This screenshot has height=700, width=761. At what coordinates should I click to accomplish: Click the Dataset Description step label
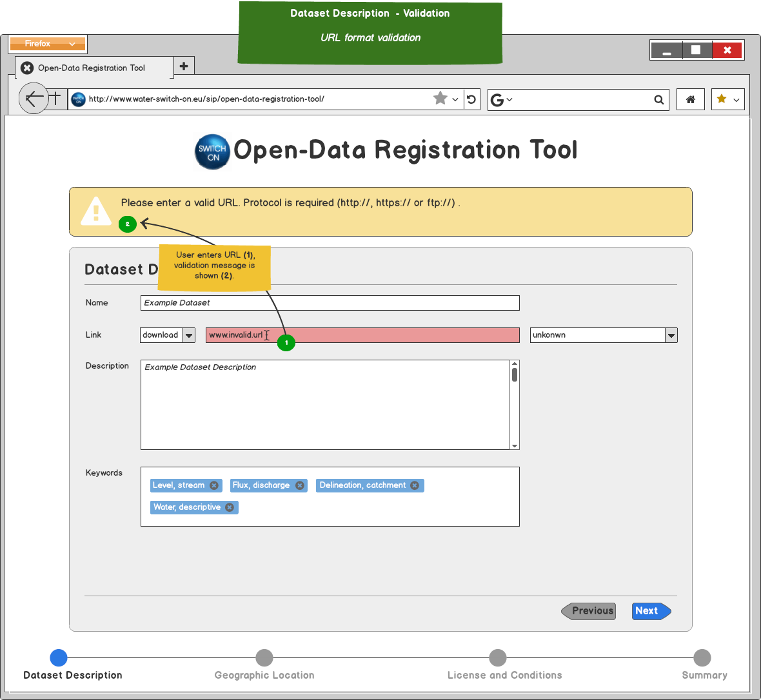coord(73,676)
